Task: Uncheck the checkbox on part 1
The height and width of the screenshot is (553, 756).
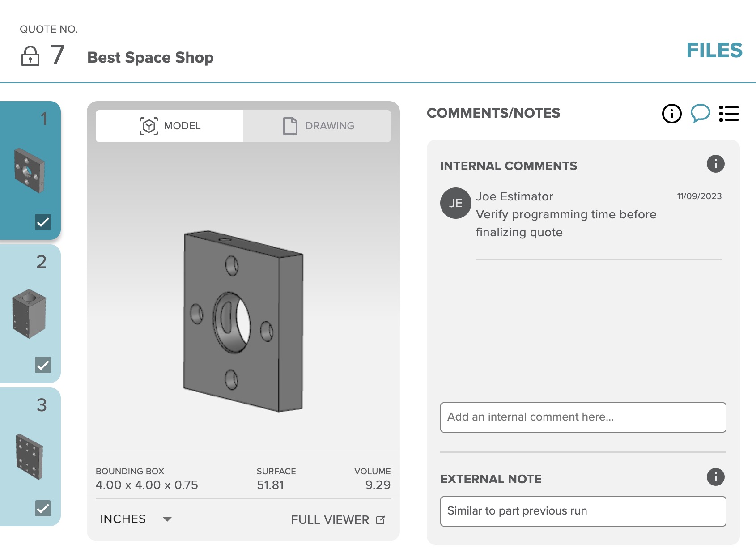Action: (x=43, y=222)
